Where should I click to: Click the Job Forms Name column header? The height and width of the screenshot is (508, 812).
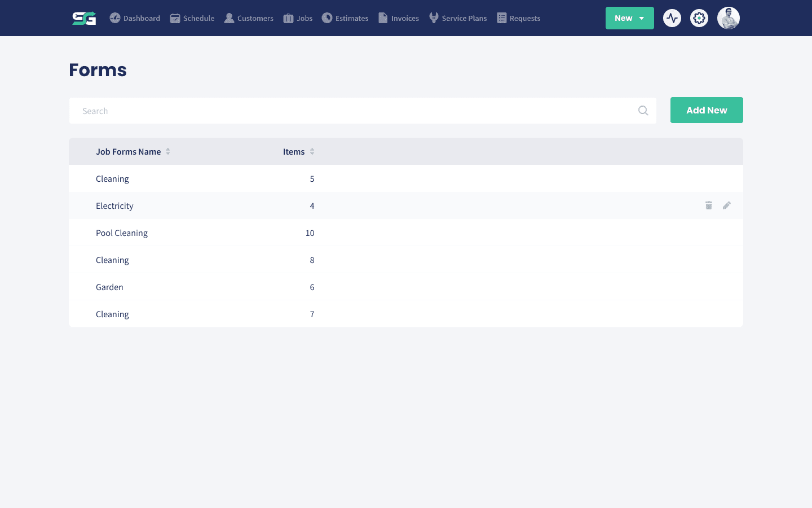tap(128, 151)
